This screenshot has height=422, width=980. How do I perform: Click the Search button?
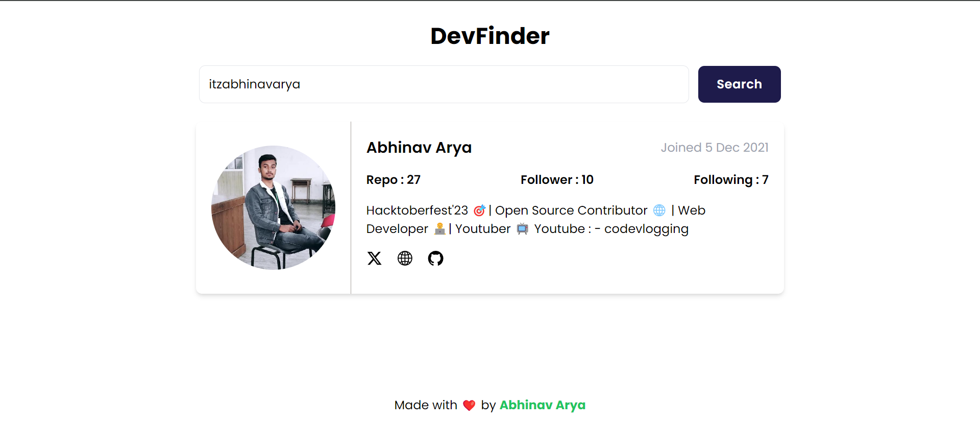click(739, 84)
